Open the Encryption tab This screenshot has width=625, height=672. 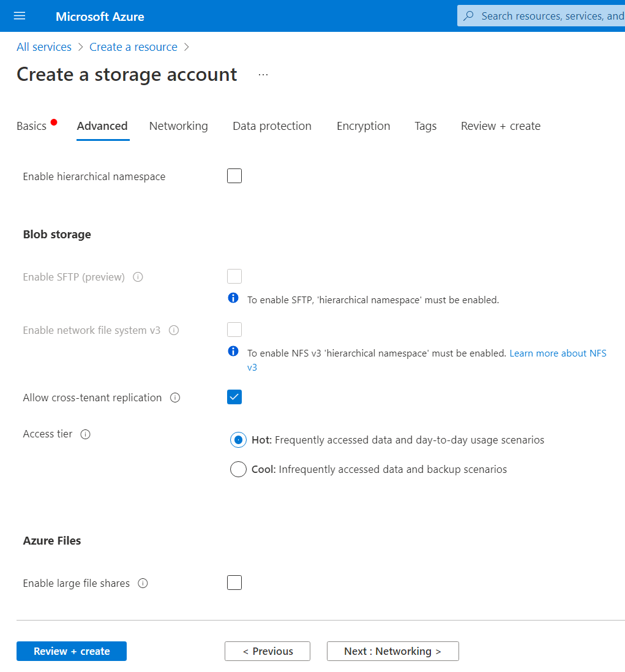click(363, 126)
